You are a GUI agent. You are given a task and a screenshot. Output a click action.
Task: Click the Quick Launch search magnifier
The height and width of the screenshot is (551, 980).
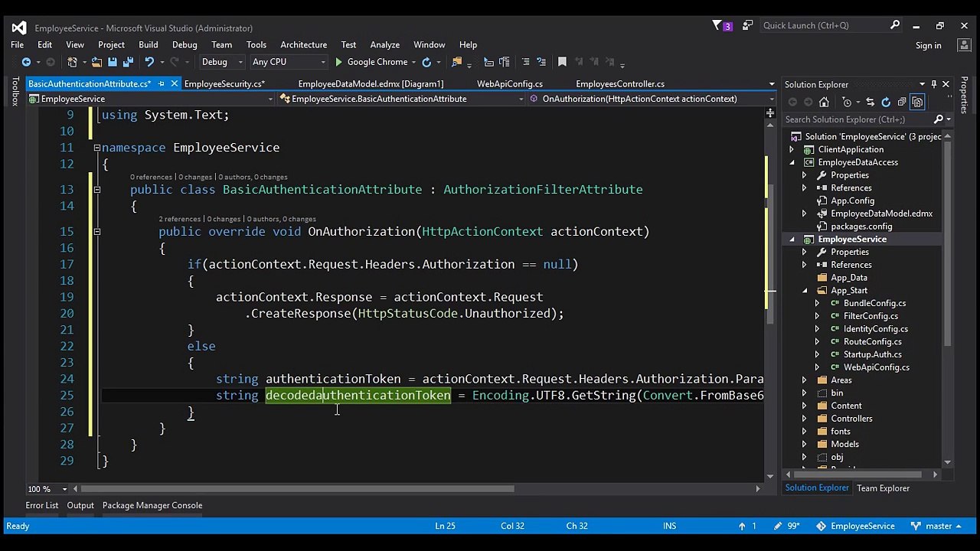click(894, 25)
